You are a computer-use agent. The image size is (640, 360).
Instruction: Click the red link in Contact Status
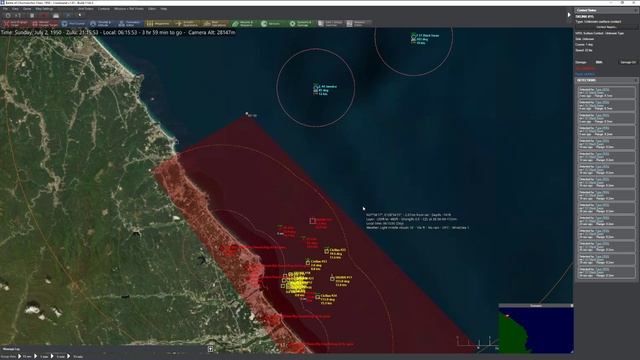(585, 69)
